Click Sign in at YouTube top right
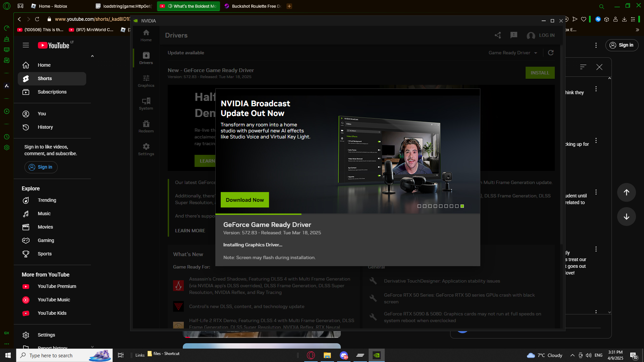Viewport: 644px width, 362px height. (622, 45)
